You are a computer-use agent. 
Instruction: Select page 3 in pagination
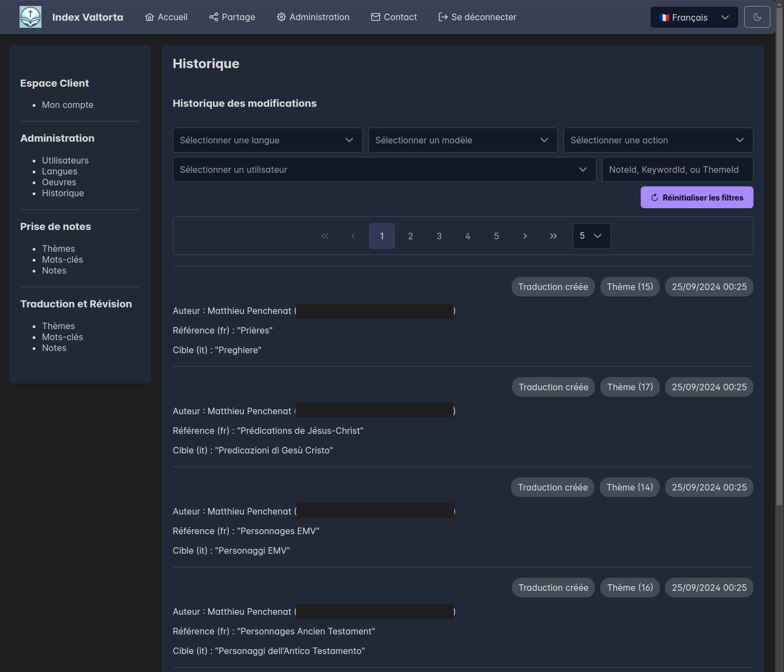point(439,236)
